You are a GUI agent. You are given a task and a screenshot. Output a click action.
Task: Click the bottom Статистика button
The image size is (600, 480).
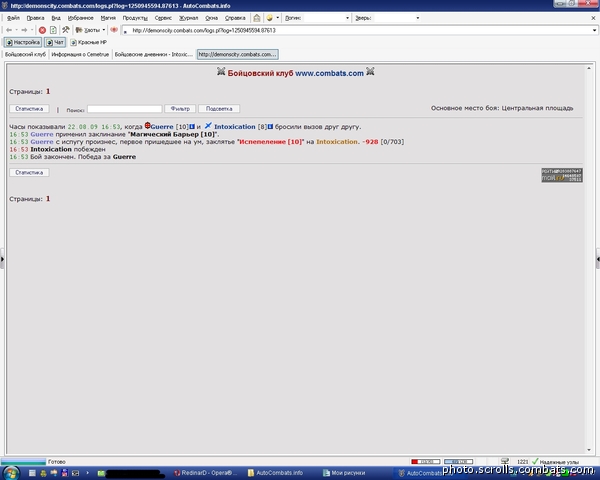(x=29, y=173)
